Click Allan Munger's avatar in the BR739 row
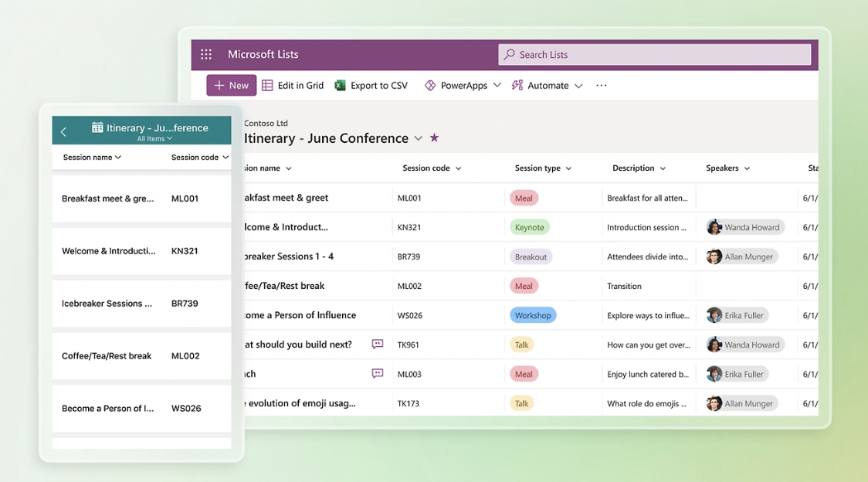This screenshot has width=868, height=482. coord(714,256)
